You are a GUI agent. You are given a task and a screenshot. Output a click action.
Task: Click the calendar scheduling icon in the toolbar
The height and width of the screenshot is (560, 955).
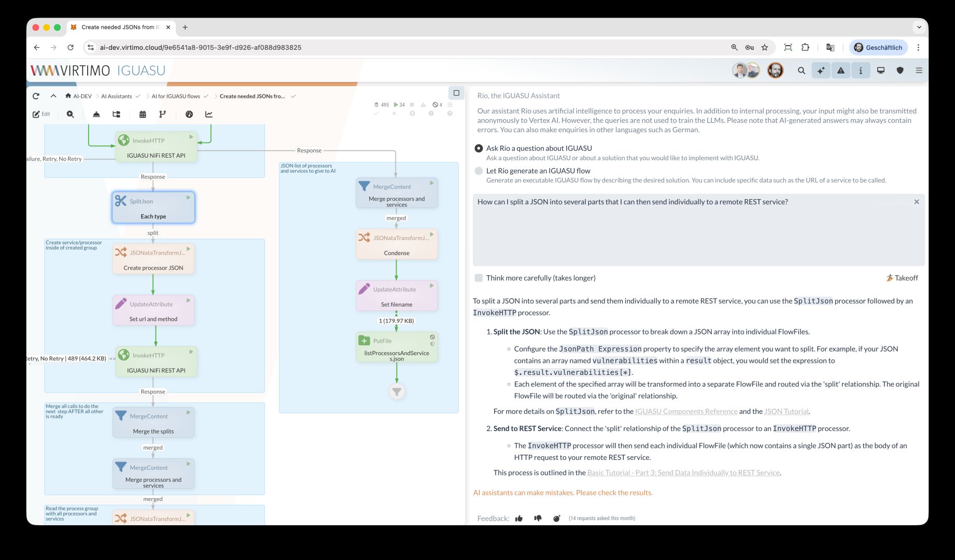coord(143,114)
